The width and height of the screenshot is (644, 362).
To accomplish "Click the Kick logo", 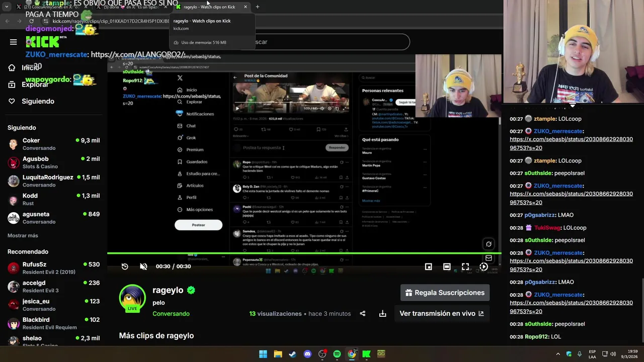I will tap(43, 42).
